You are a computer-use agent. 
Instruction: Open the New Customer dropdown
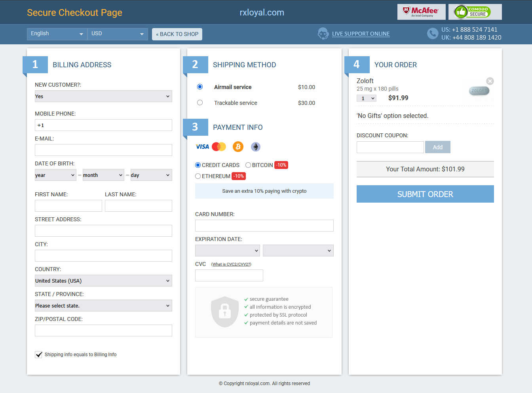click(x=103, y=96)
